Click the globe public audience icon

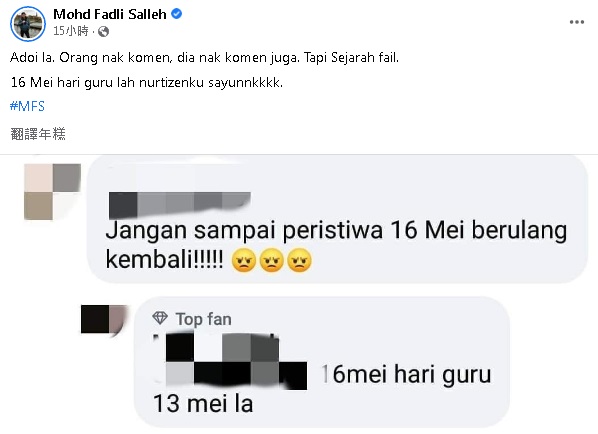(103, 31)
